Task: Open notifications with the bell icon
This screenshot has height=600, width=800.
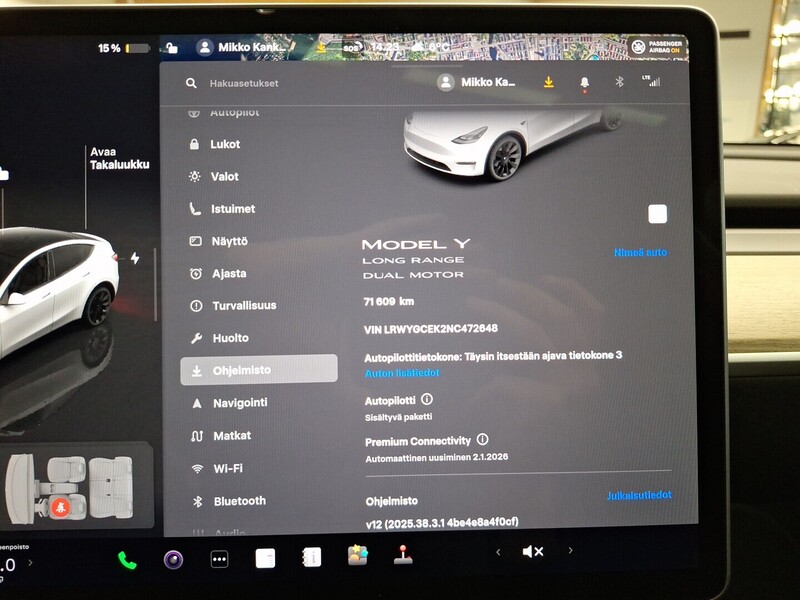Action: pyautogui.click(x=584, y=81)
